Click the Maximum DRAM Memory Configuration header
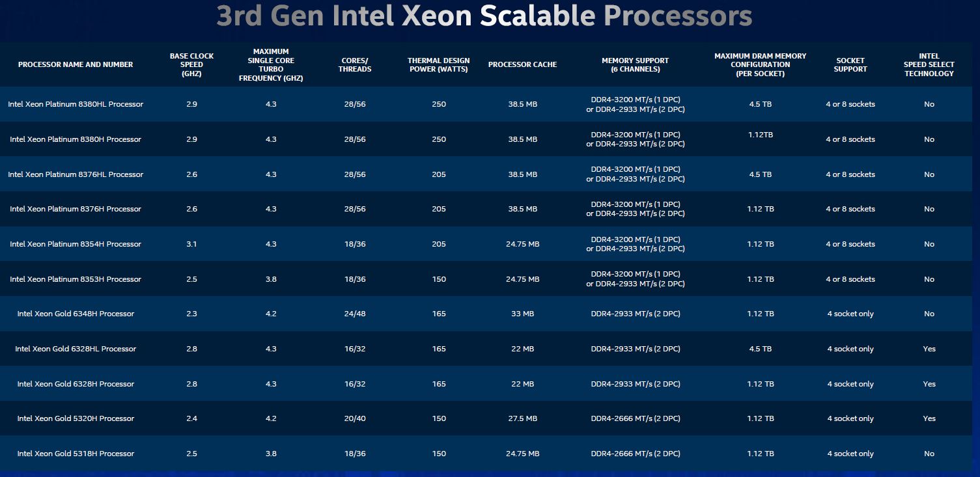Viewport: 980px width, 477px height. [760, 64]
